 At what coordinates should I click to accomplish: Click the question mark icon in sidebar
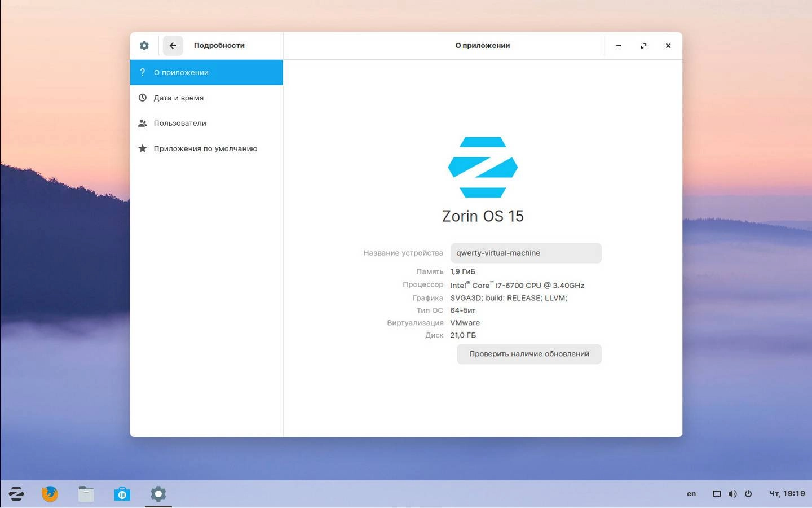pos(143,72)
